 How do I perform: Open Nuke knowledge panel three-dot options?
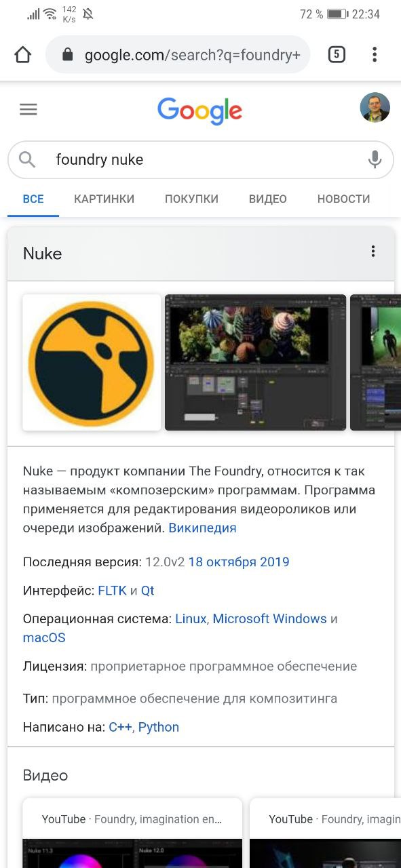(x=373, y=252)
